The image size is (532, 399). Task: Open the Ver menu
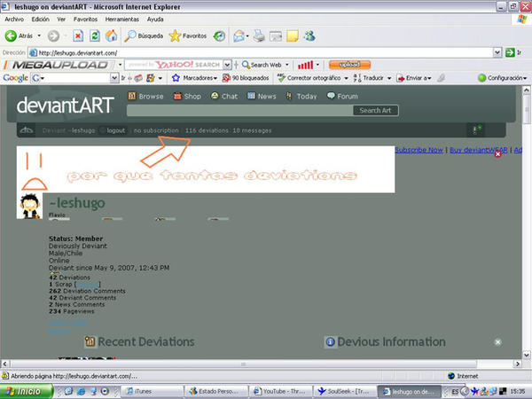(x=61, y=20)
